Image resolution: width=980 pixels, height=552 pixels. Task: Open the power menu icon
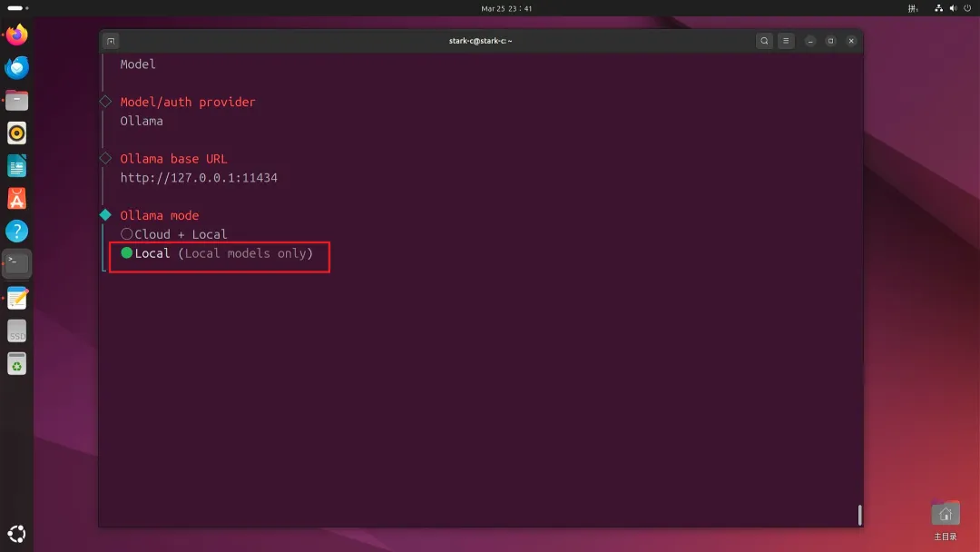click(967, 8)
